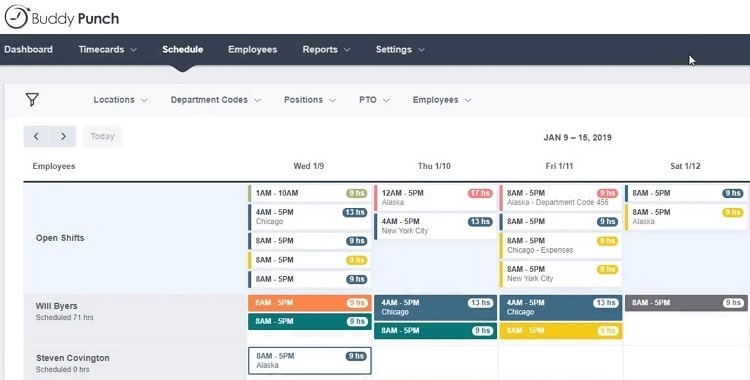Open Will Byers' orange 8AM - 5PM shift
The height and width of the screenshot is (380, 750).
click(x=309, y=303)
